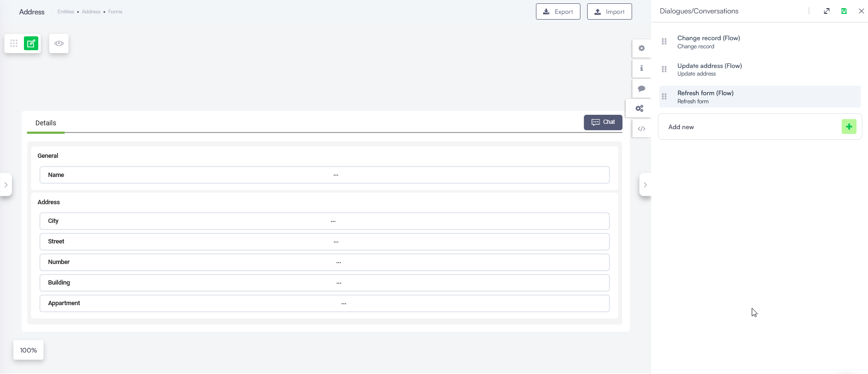Collapse the right panel using chevron arrow
This screenshot has width=868, height=374.
tap(645, 185)
